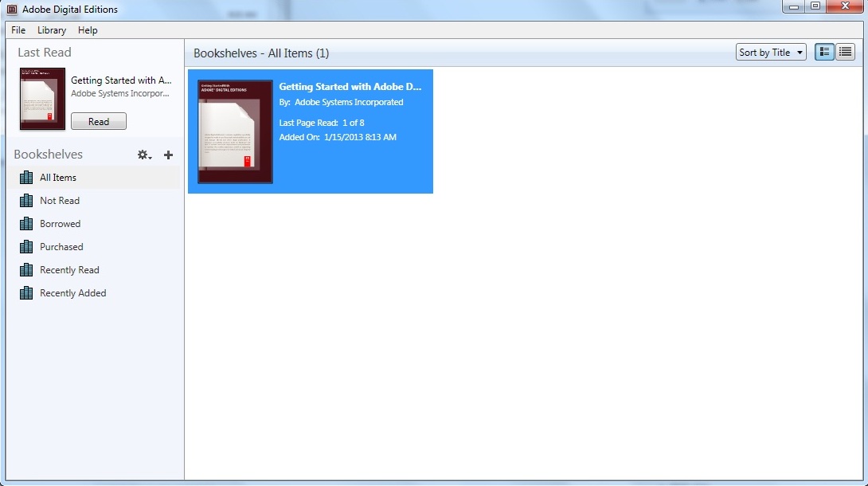Viewport: 868px width, 486px height.
Task: Select the Not Read shelf label
Action: [60, 201]
